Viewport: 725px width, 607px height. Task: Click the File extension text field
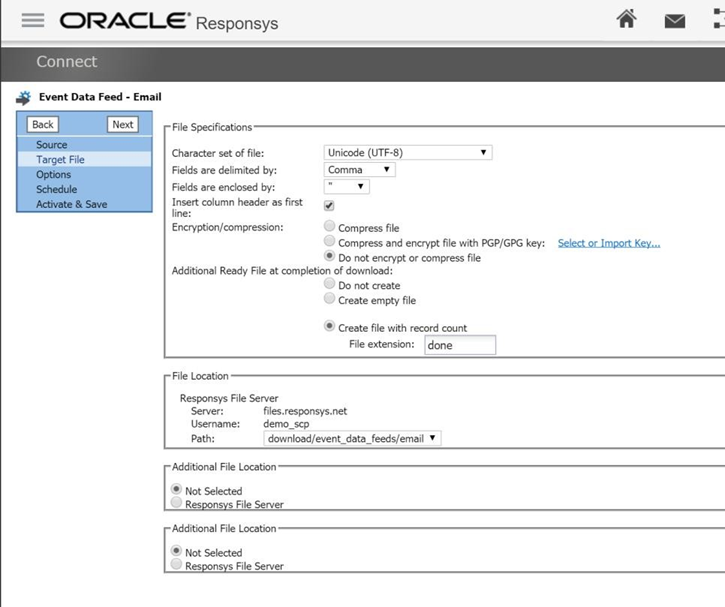460,345
